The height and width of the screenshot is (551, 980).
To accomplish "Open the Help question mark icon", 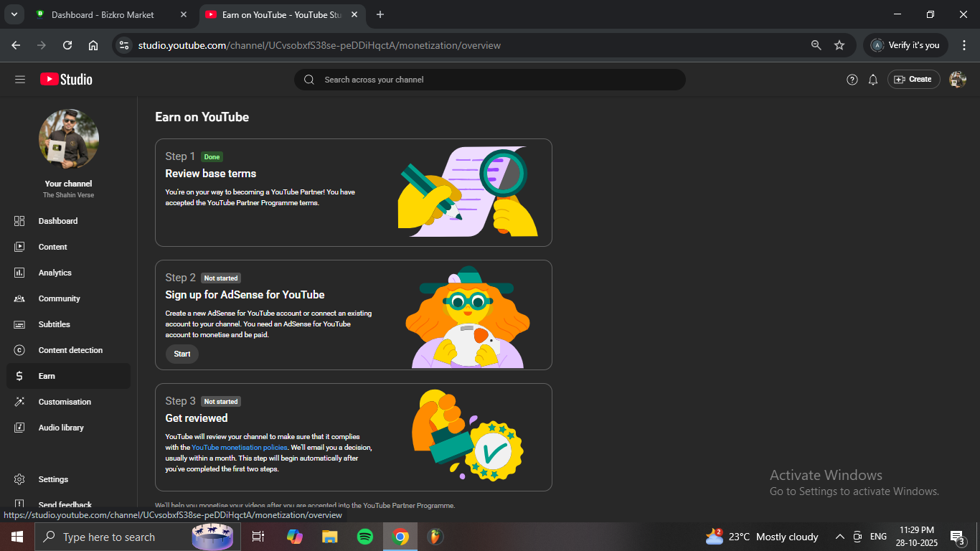I will click(x=852, y=80).
